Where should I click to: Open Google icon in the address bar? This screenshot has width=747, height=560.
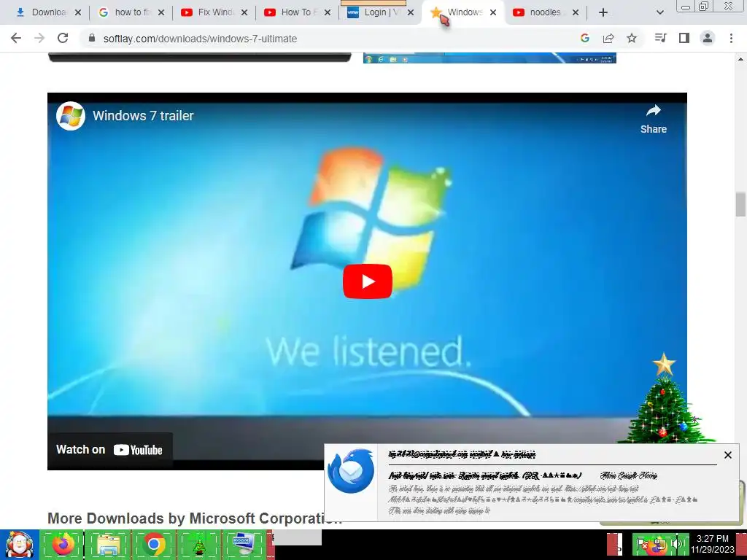pyautogui.click(x=585, y=38)
